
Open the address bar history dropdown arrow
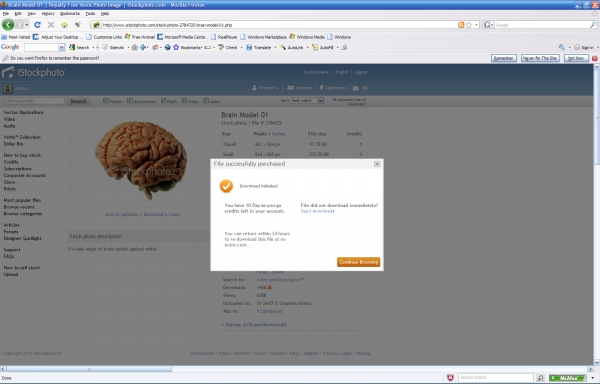tap(476, 25)
